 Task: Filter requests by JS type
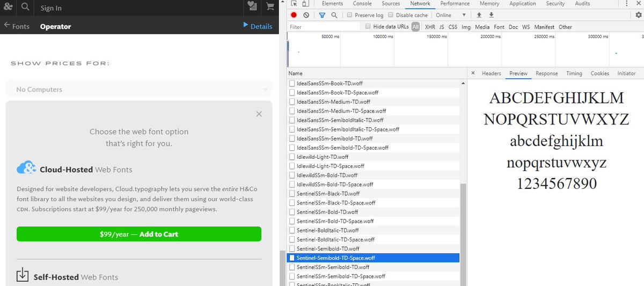coord(442,27)
